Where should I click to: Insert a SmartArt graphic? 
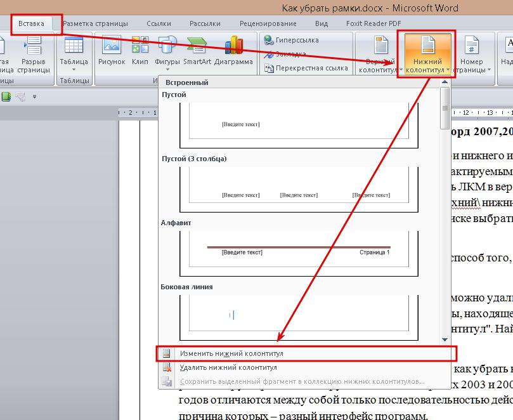[197, 51]
